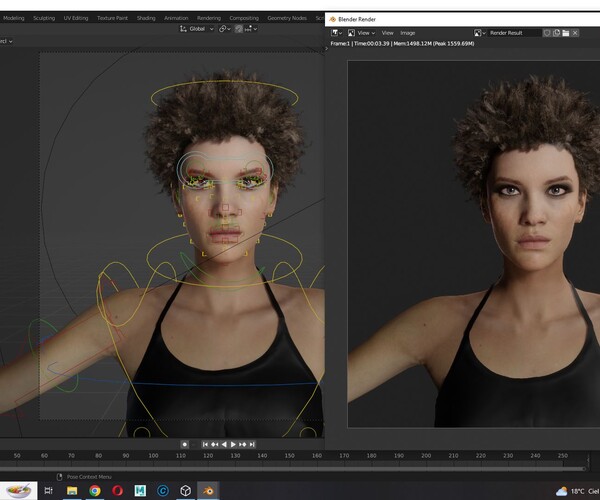Play the animation in reverse
Viewport: 600px width, 500px height.
tap(224, 444)
